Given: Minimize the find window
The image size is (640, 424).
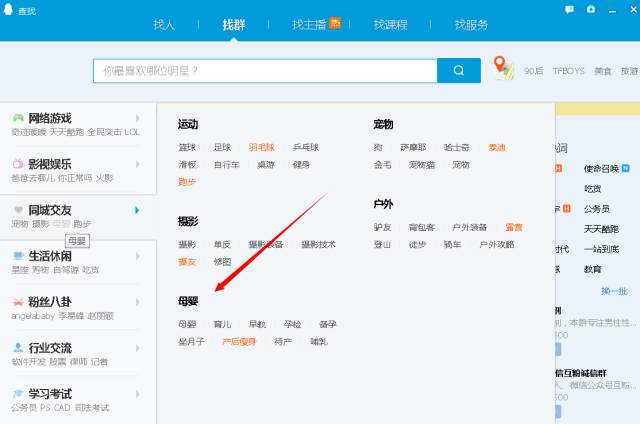Looking at the screenshot, I should pos(612,11).
